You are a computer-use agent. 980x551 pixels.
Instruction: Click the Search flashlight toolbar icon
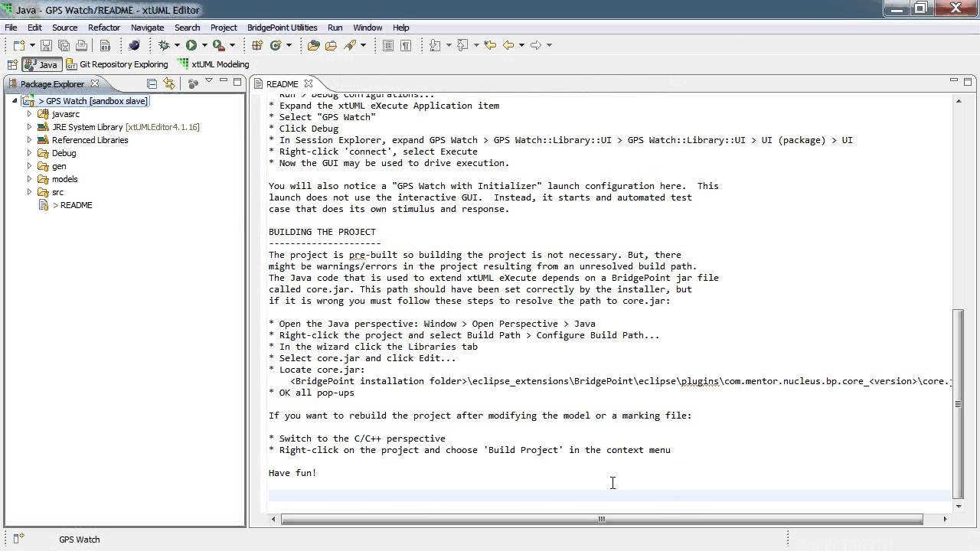(350, 45)
